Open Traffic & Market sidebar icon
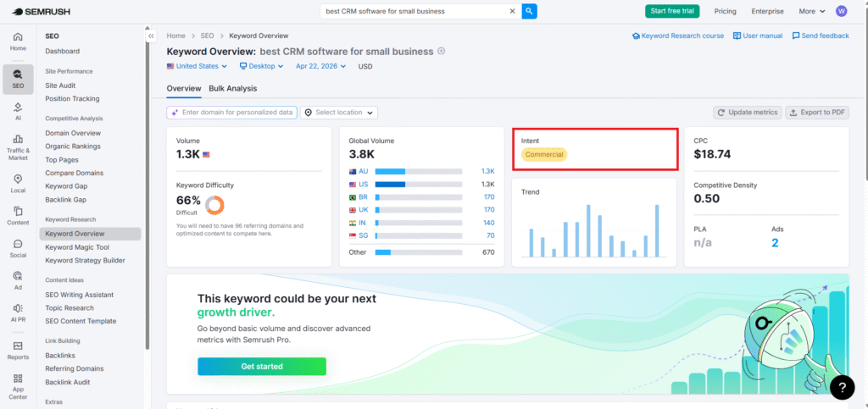Viewport: 868px width, 409px height. [x=18, y=146]
